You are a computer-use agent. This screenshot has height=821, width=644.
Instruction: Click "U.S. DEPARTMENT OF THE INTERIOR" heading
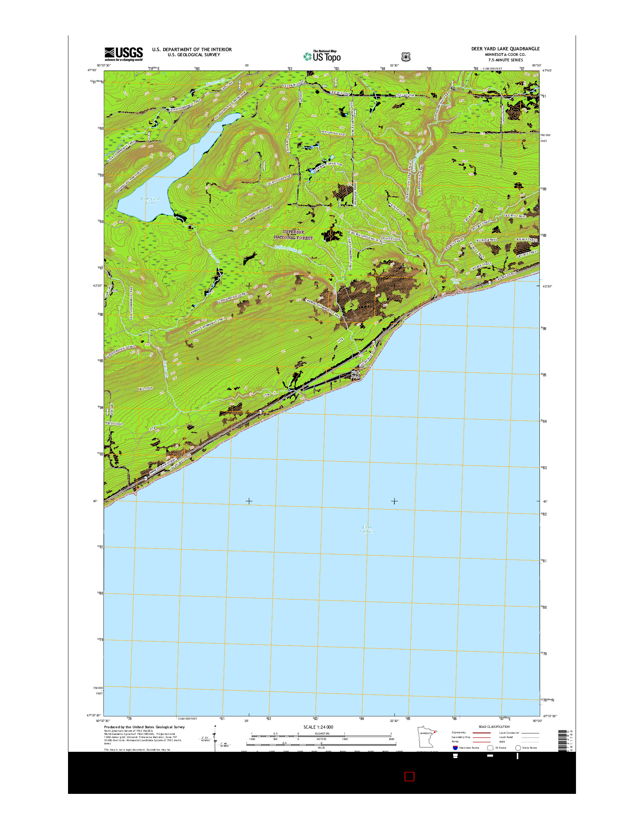(192, 50)
